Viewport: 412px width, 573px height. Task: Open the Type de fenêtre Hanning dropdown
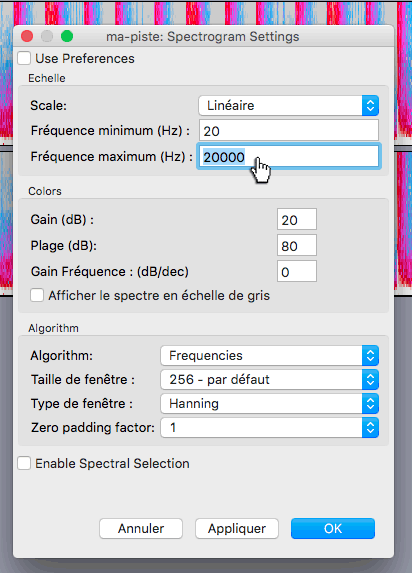(x=269, y=403)
